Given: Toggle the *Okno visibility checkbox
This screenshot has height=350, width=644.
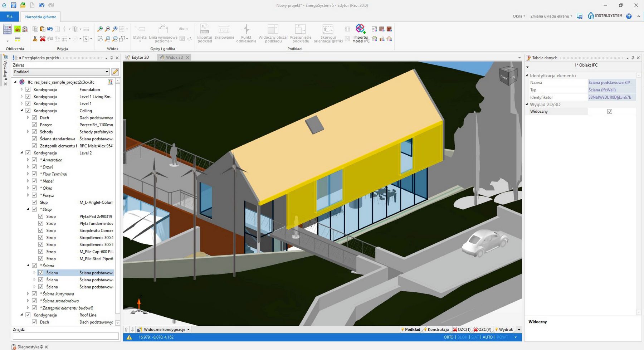Looking at the screenshot, I should coord(34,188).
